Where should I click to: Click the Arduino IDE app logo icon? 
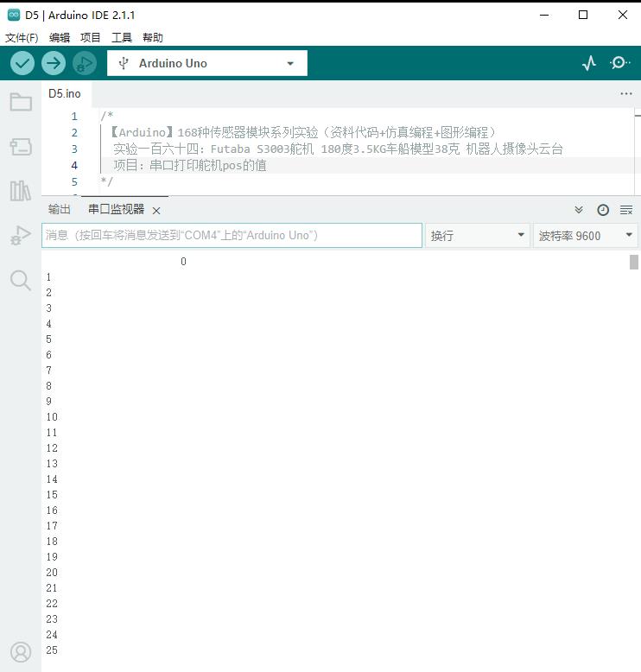pyautogui.click(x=14, y=15)
